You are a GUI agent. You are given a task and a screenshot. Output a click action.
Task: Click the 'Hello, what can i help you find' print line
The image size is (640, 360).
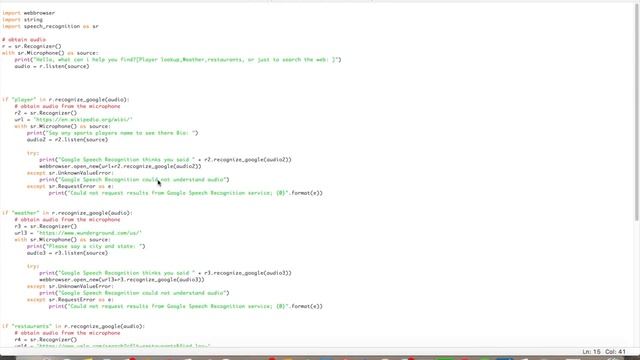[x=178, y=60]
